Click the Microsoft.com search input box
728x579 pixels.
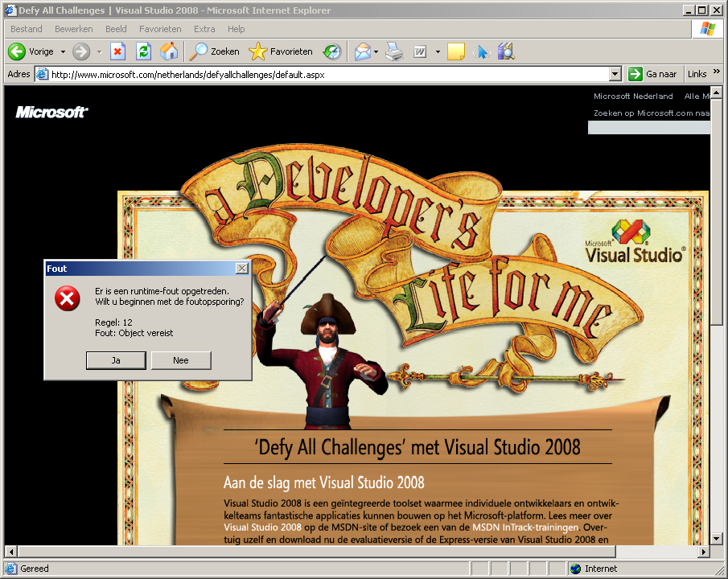(x=649, y=128)
